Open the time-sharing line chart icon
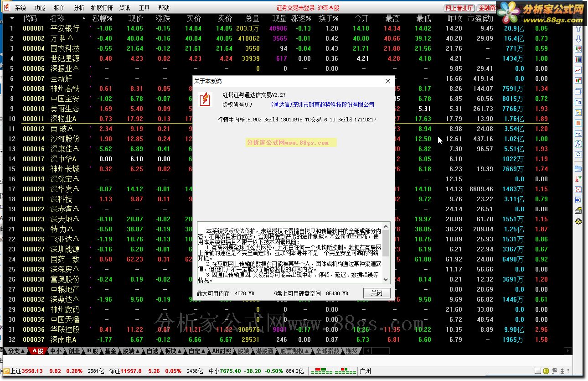This screenshot has width=588, height=381. click(578, 71)
